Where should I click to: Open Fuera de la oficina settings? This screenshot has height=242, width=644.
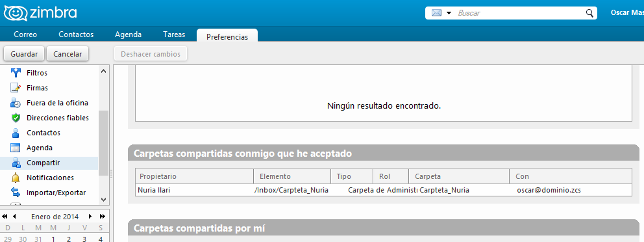tap(58, 103)
